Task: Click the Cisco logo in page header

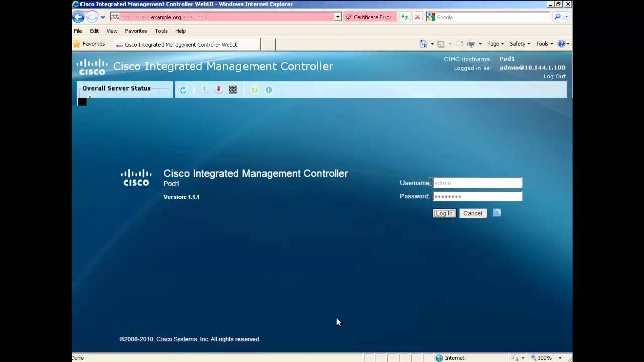Action: pos(92,67)
